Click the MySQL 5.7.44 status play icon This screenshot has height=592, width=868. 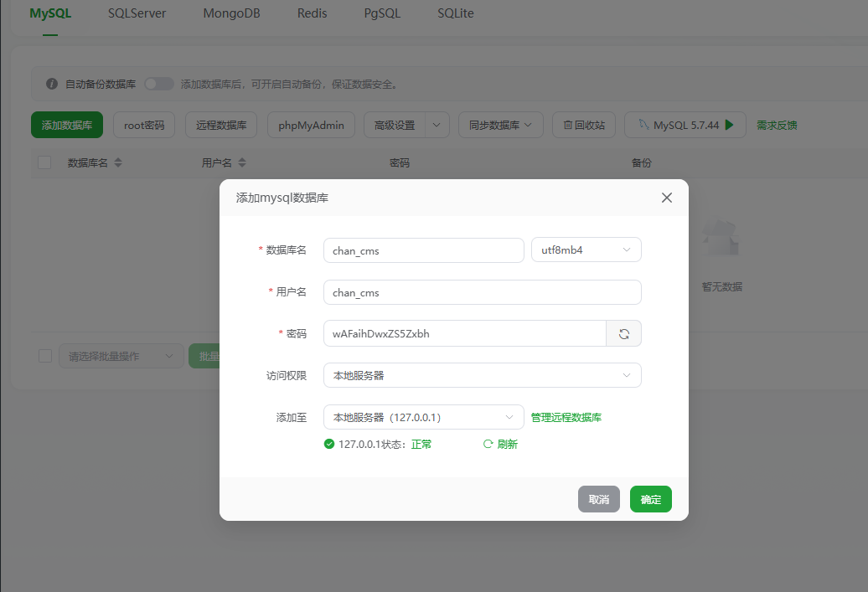point(730,125)
